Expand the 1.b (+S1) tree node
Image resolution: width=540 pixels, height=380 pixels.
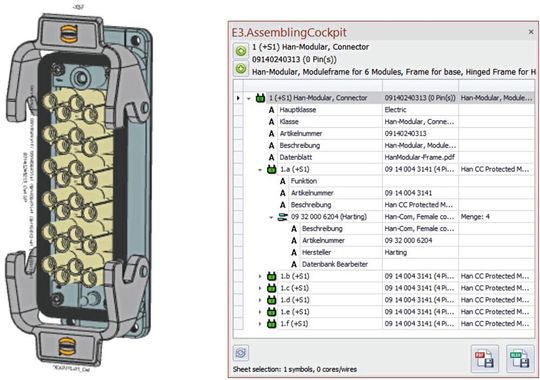coord(260,276)
